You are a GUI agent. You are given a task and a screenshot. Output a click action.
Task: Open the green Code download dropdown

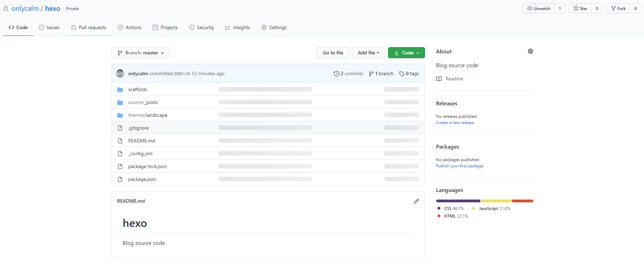406,53
